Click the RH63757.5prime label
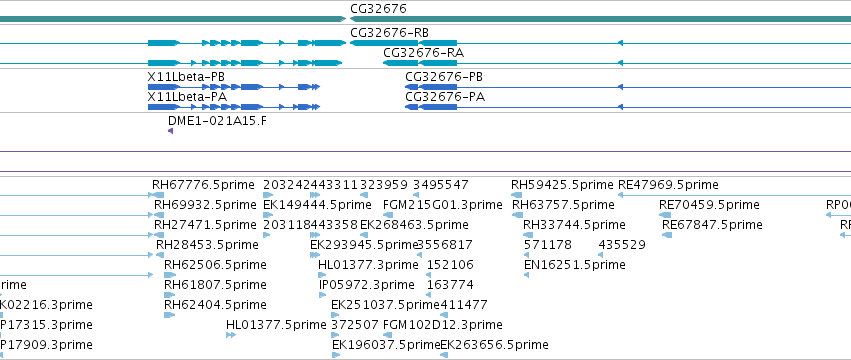 tap(563, 205)
